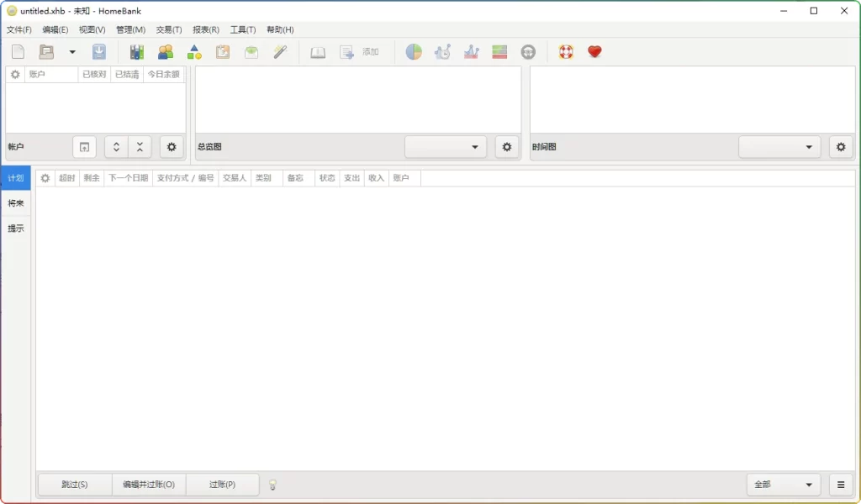The width and height of the screenshot is (861, 504).
Task: Create a new HomeBank file
Action: tap(18, 51)
